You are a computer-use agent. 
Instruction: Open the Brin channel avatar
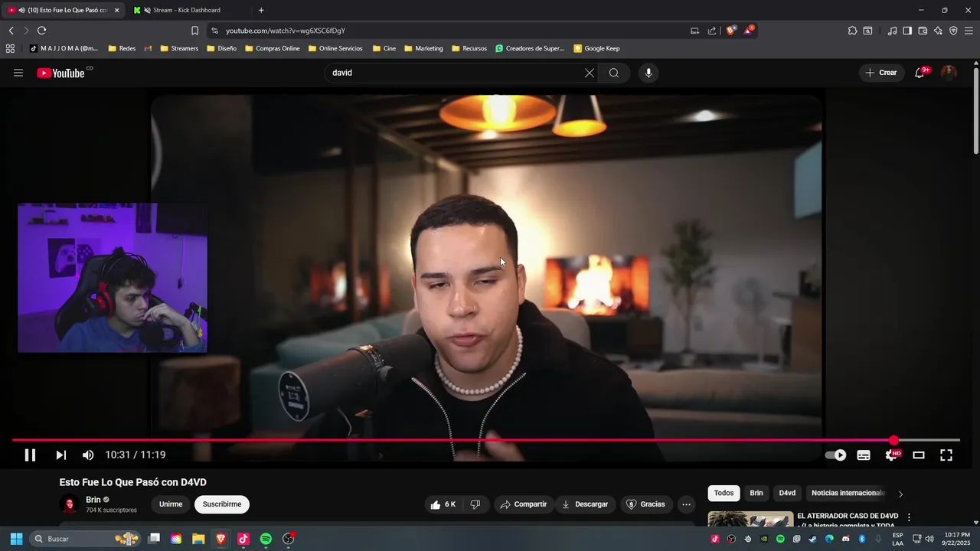pos(70,504)
